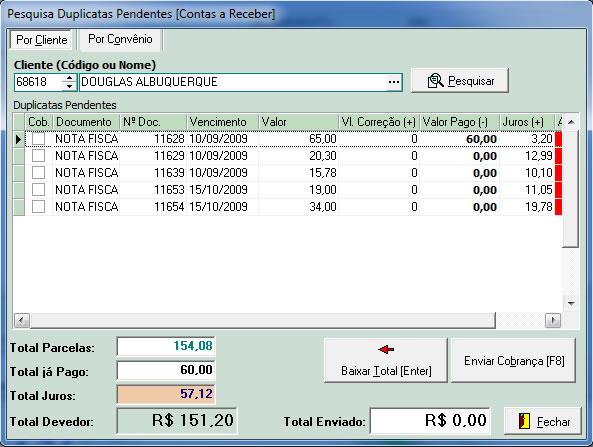Sort by Valor column header
The image size is (593, 447).
click(x=298, y=122)
